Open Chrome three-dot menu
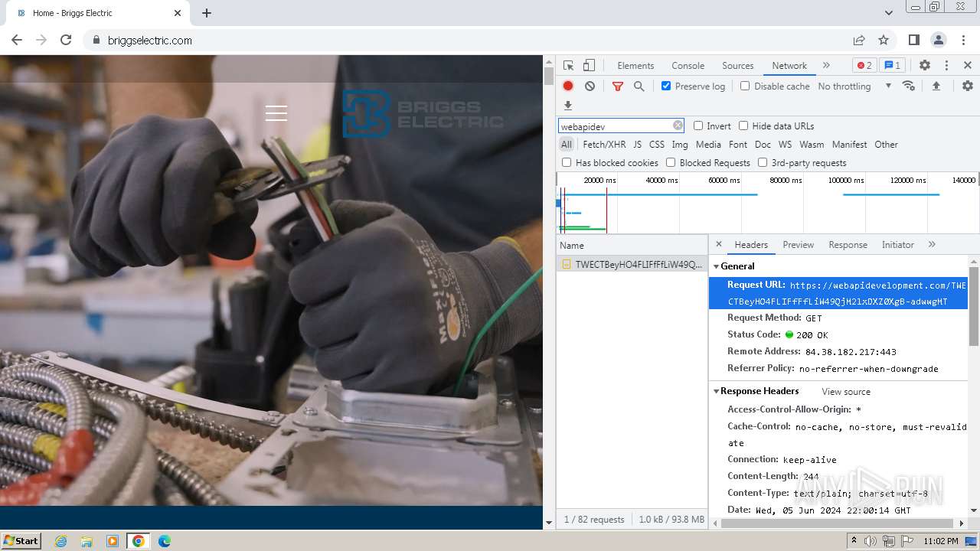The image size is (980, 551). coord(963,40)
